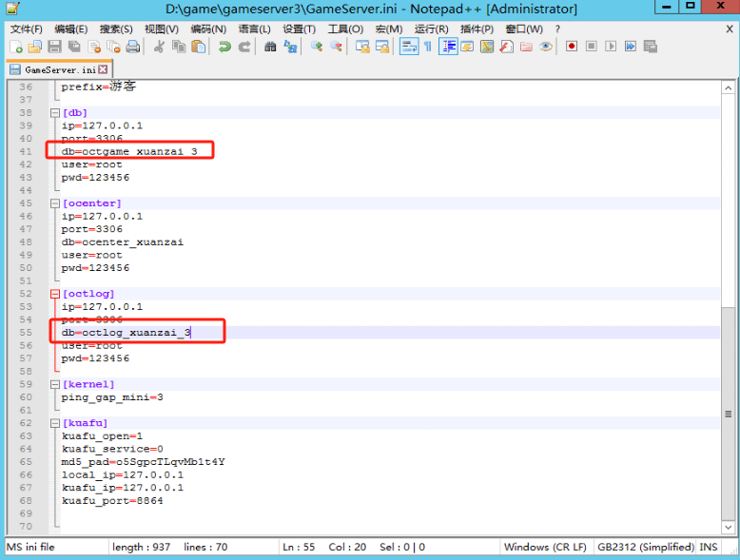Create a new file via toolbar
The width and height of the screenshot is (740, 560).
[x=15, y=47]
